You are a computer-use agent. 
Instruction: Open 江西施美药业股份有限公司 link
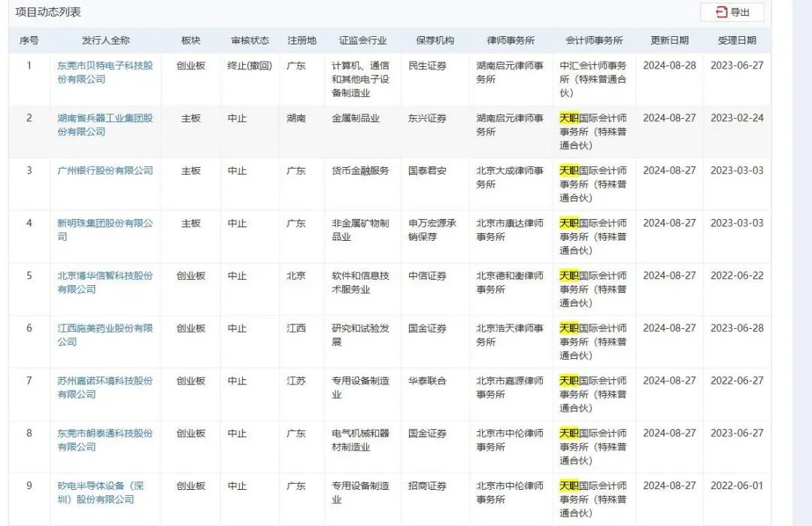pos(105,335)
